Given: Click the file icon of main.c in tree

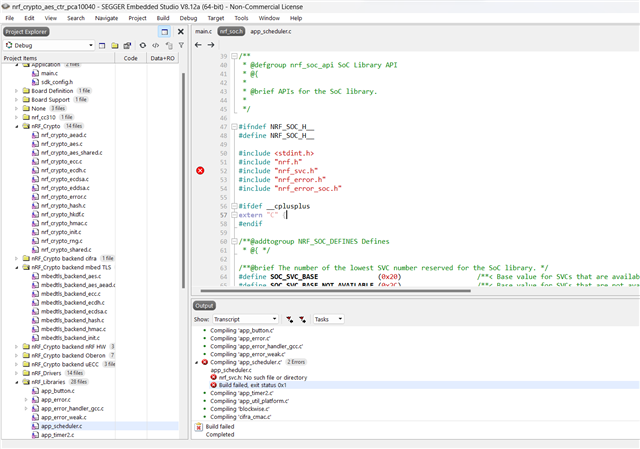Looking at the screenshot, I should coord(36,73).
